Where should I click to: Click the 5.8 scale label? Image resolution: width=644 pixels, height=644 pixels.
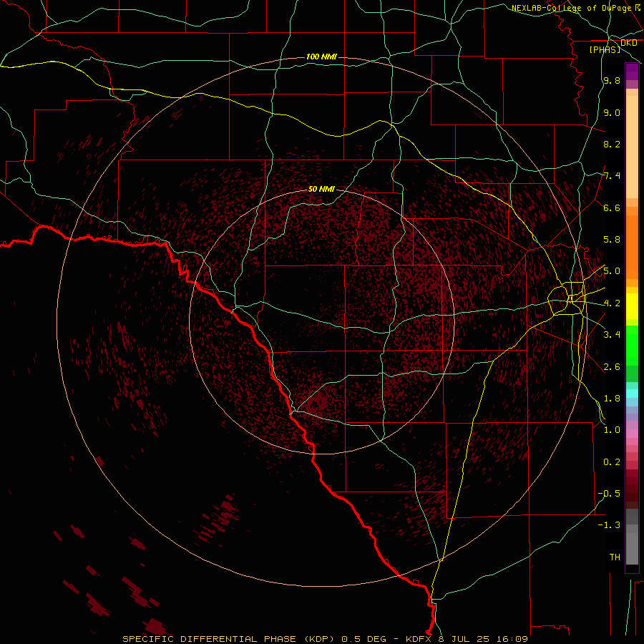coord(612,240)
